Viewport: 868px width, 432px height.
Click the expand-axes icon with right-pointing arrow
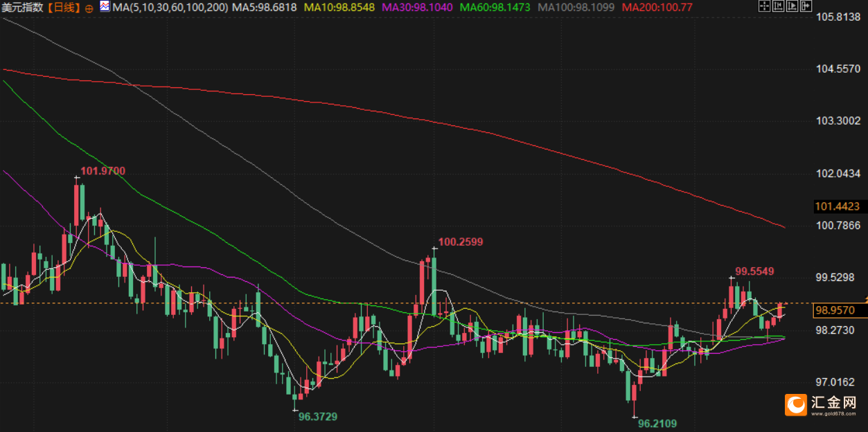[792, 6]
